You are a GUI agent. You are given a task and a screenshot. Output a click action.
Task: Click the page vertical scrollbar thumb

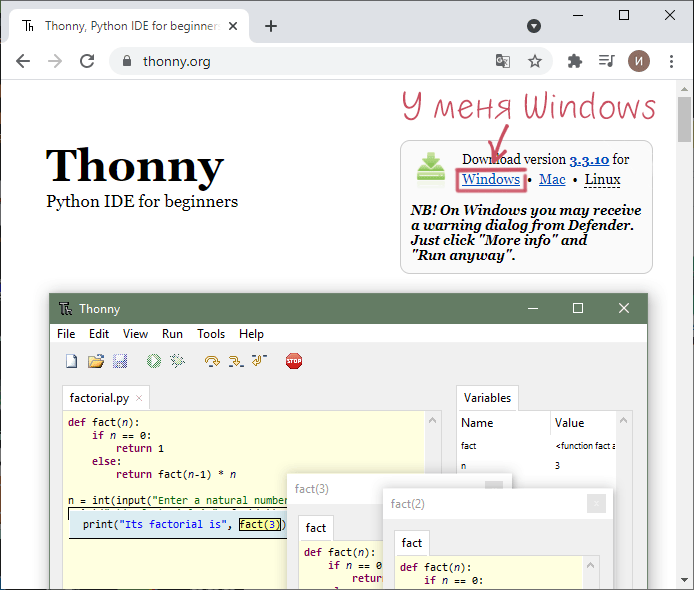tap(685, 120)
